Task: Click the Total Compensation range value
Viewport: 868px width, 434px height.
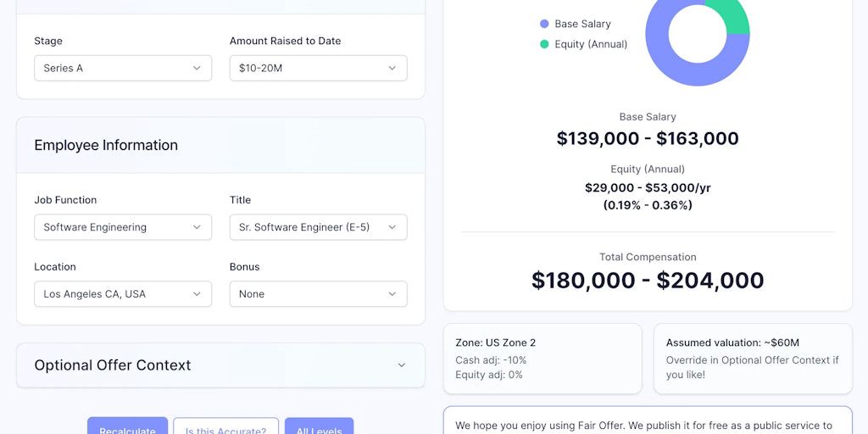Action: (x=648, y=281)
